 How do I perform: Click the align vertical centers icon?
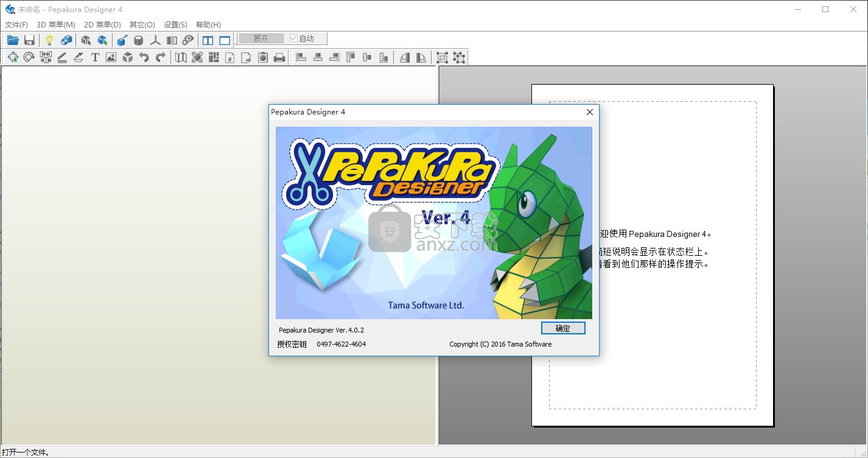pos(367,57)
